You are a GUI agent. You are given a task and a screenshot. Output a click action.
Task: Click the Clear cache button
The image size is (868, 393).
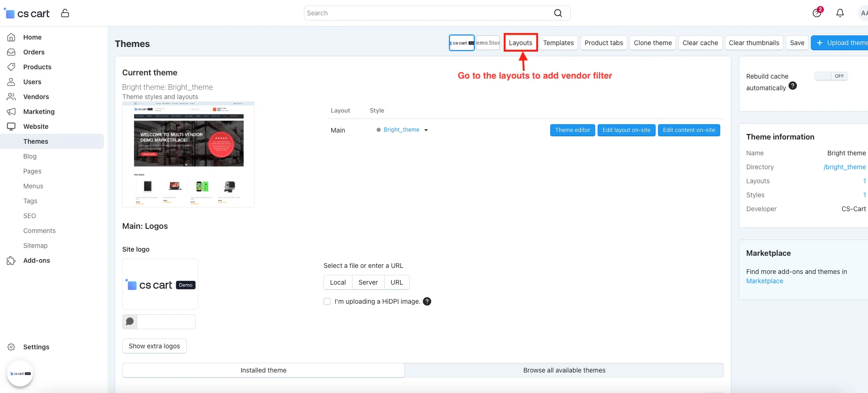(x=700, y=43)
